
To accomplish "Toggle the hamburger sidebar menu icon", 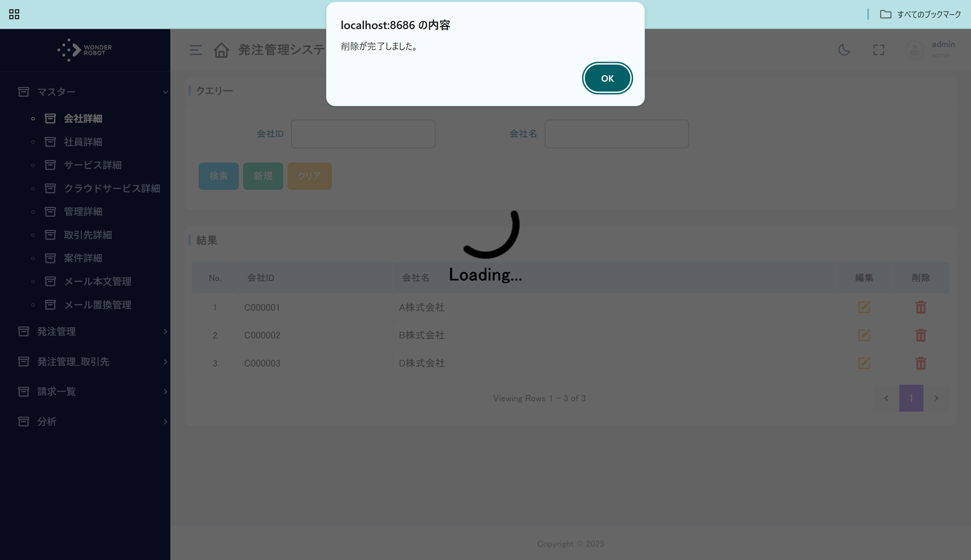I will [196, 50].
